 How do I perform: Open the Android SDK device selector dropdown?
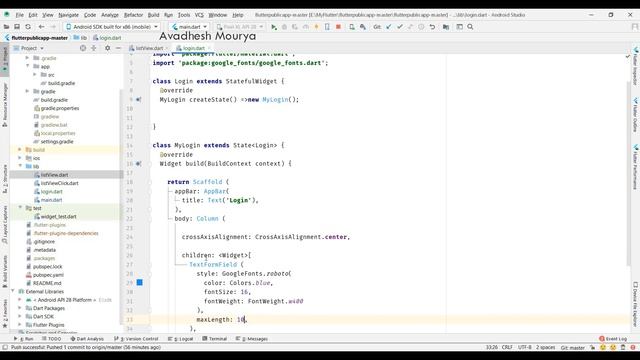112,27
